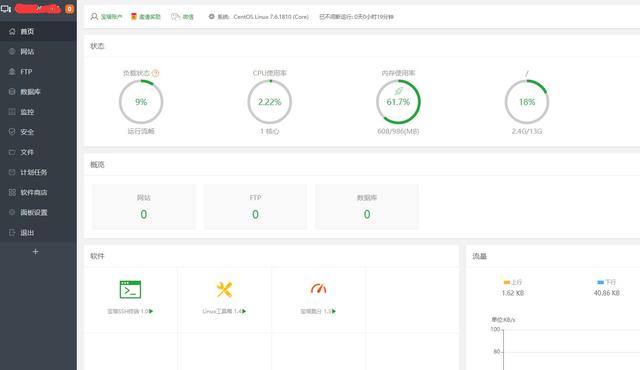
Task: Click the 2.22% CPU usage gauge
Action: tap(270, 102)
